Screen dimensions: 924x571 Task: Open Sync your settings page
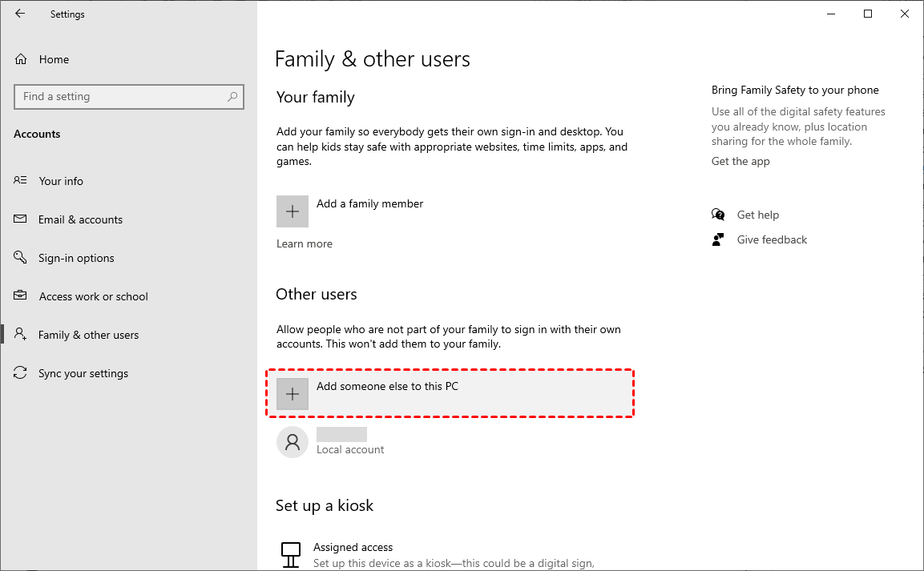click(x=83, y=373)
